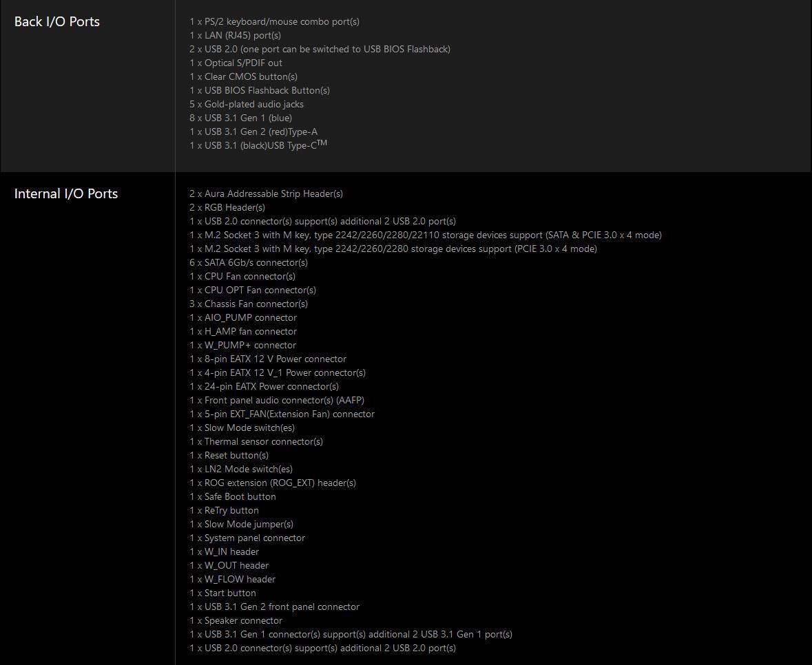This screenshot has height=665, width=812.
Task: Select the ROG extension (ROG_EXT) header line
Action: click(273, 483)
